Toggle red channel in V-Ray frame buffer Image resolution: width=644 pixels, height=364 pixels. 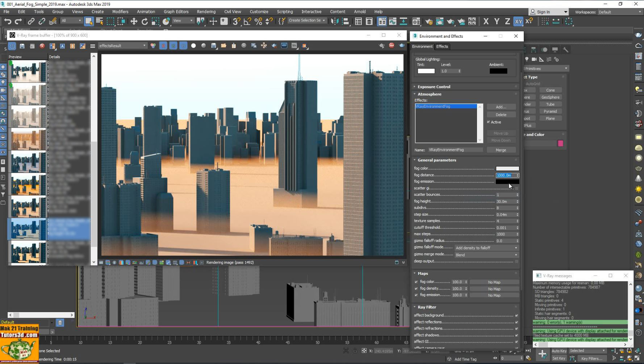163,46
